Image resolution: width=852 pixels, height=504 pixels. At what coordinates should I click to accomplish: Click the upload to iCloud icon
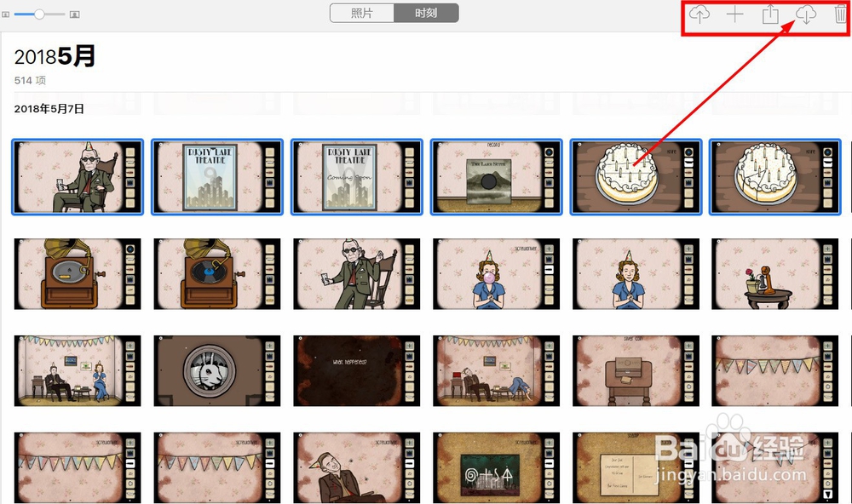tap(699, 14)
